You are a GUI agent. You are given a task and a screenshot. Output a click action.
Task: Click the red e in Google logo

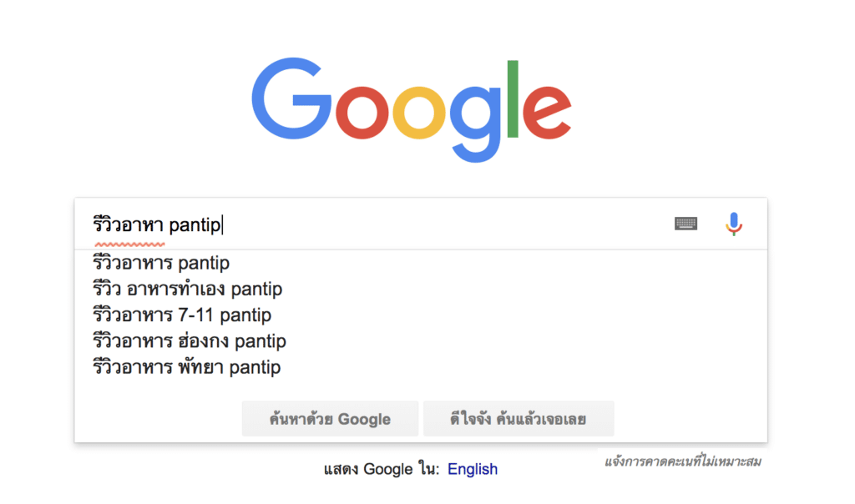[547, 115]
